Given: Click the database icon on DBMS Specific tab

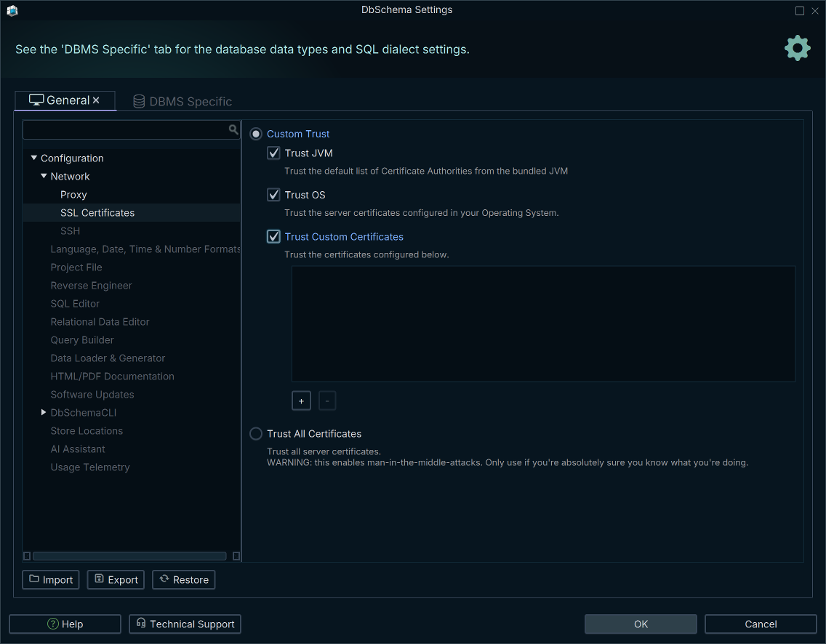Looking at the screenshot, I should [x=139, y=102].
